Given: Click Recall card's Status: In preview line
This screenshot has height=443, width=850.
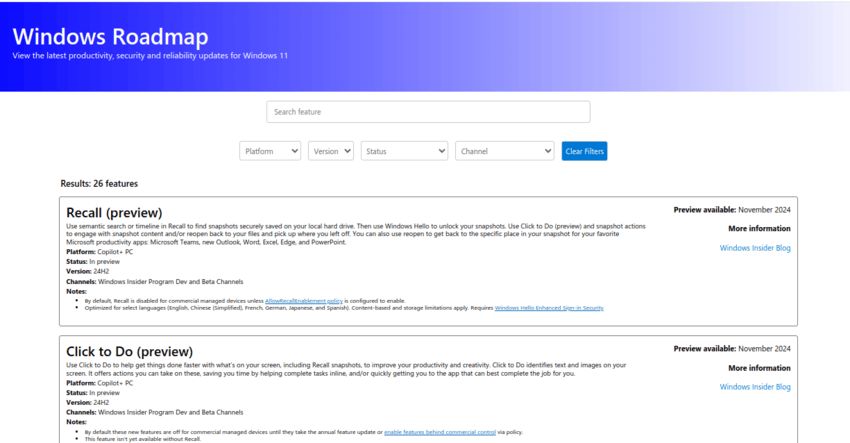Looking at the screenshot, I should coord(93,262).
